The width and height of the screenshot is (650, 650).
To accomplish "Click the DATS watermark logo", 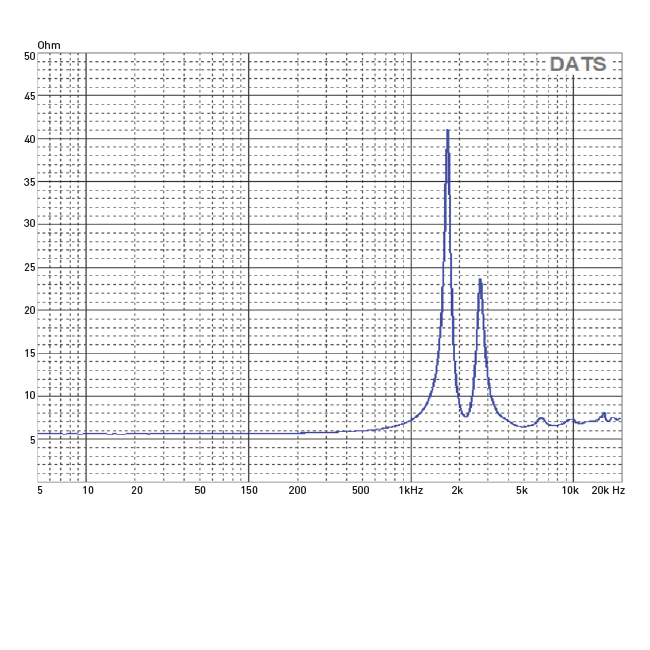I will click(577, 64).
